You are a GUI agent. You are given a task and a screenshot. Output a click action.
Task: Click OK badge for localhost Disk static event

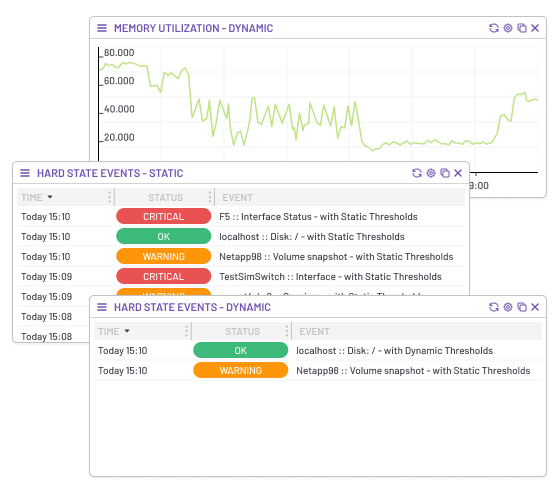pos(164,236)
